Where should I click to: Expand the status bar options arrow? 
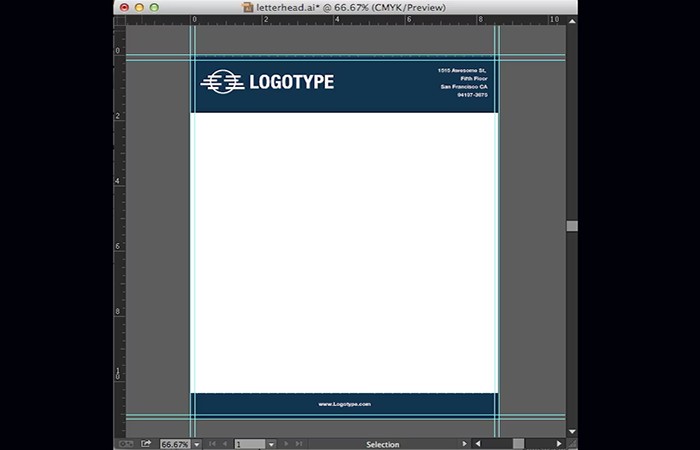[464, 444]
